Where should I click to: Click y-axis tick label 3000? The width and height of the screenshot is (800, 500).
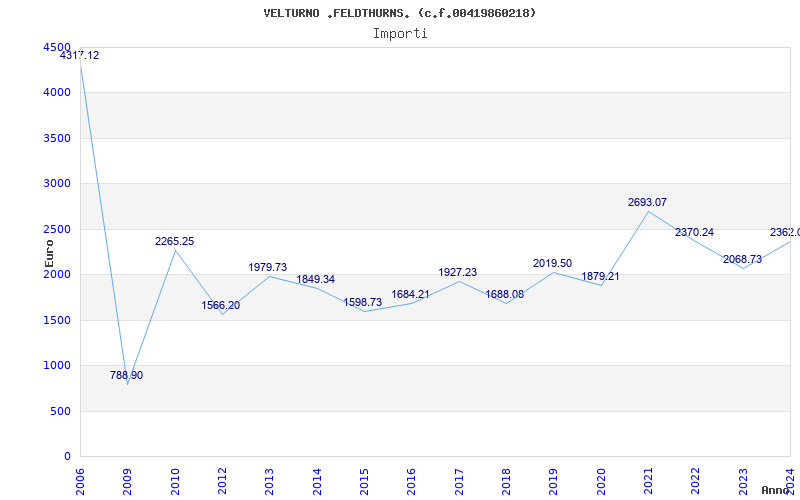(x=57, y=184)
